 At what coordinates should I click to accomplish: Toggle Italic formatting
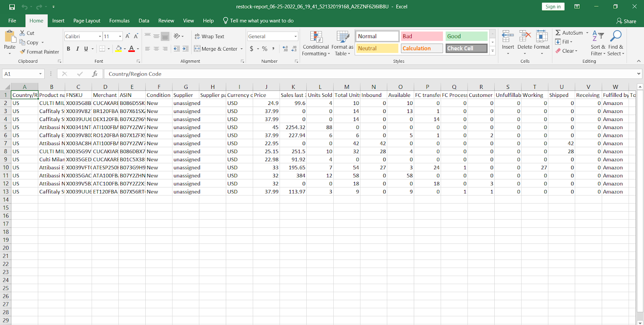pyautogui.click(x=77, y=49)
